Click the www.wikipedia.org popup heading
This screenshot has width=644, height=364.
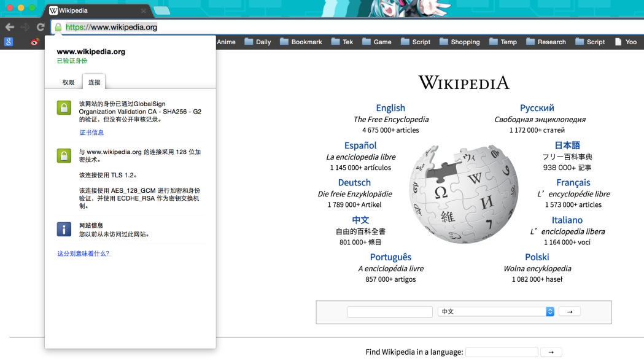point(91,52)
